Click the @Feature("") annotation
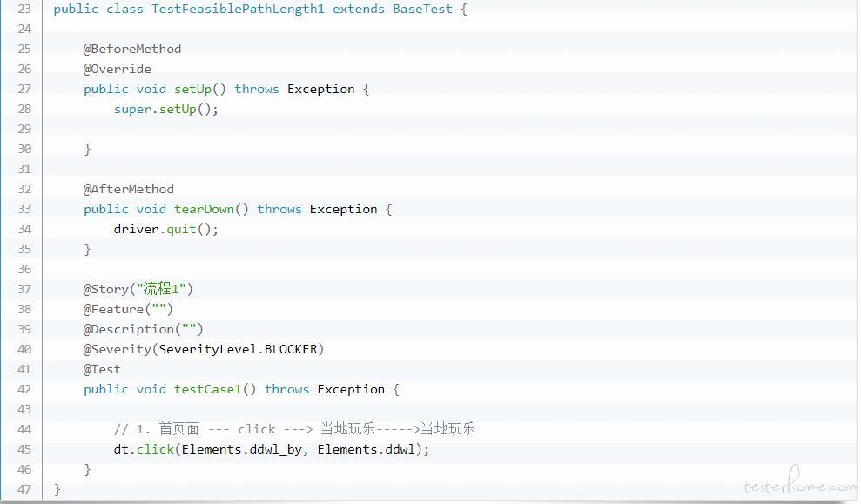Image resolution: width=861 pixels, height=504 pixels. pyautogui.click(x=128, y=310)
